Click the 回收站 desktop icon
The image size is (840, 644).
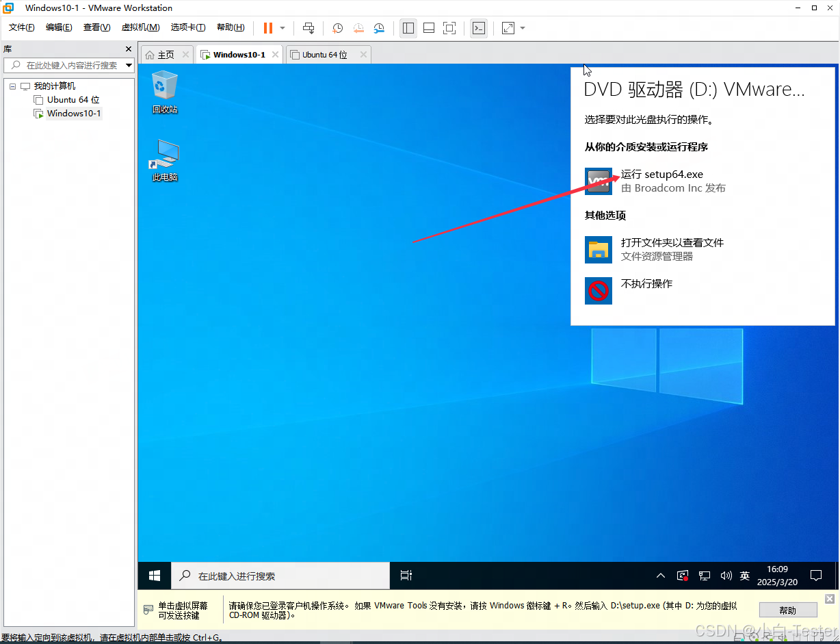coord(165,92)
